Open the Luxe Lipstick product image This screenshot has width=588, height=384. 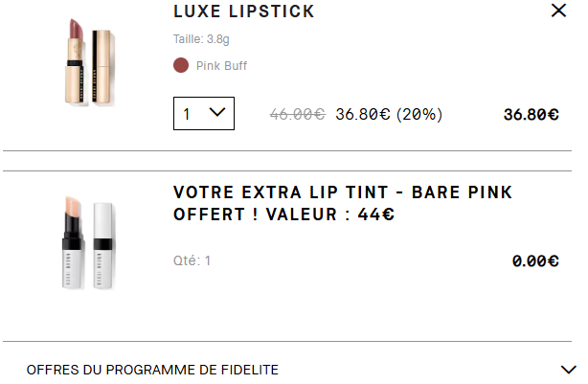[x=90, y=62]
